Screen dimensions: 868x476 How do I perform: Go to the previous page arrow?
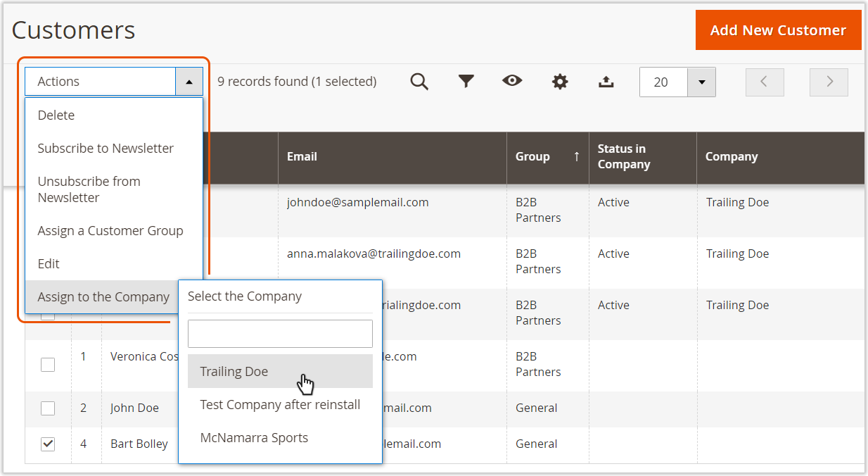[765, 82]
